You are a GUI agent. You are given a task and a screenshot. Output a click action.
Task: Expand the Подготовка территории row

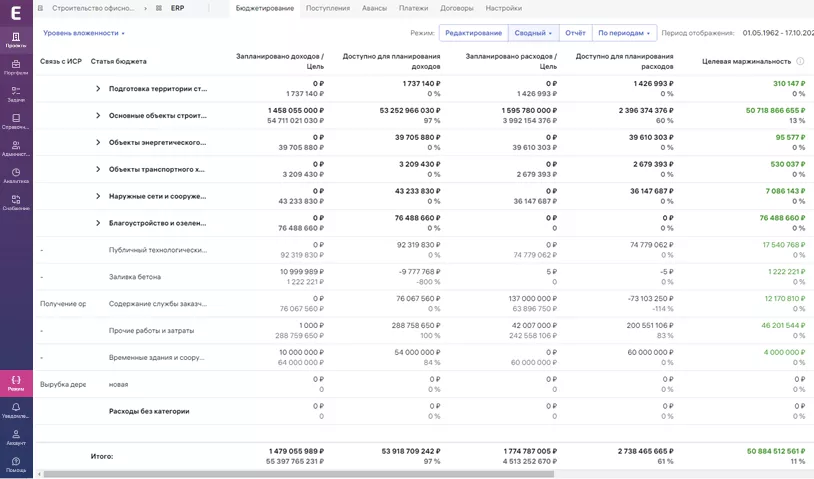pyautogui.click(x=98, y=89)
